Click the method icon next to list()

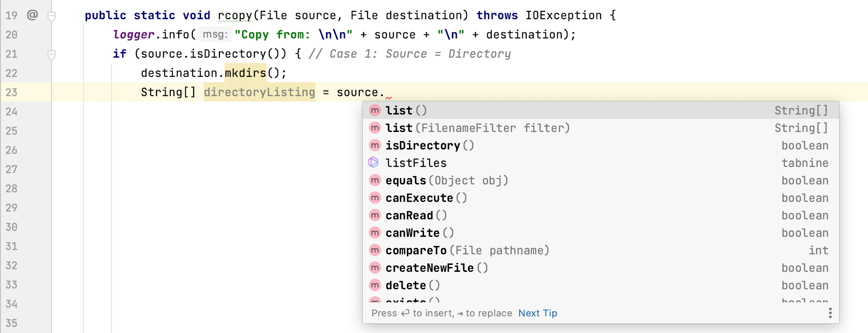tap(375, 111)
